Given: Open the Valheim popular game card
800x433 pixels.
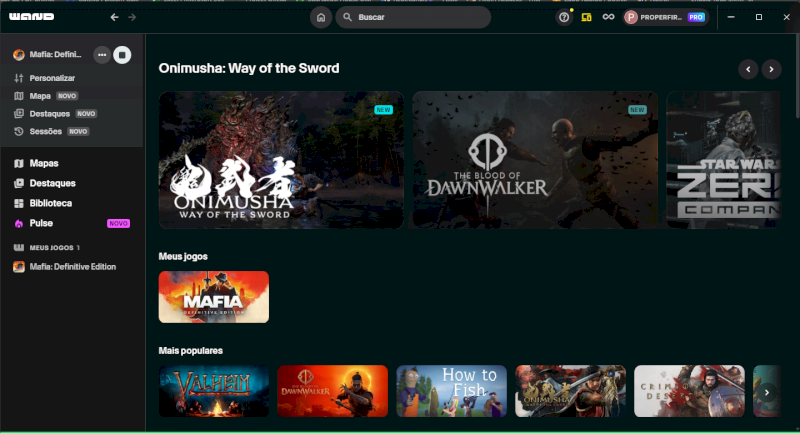Looking at the screenshot, I should (214, 391).
